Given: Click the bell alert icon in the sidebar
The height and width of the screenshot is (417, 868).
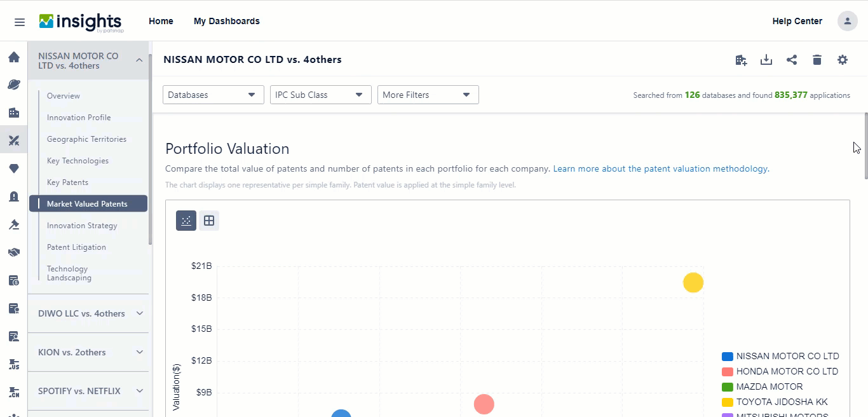Looking at the screenshot, I should point(14,196).
